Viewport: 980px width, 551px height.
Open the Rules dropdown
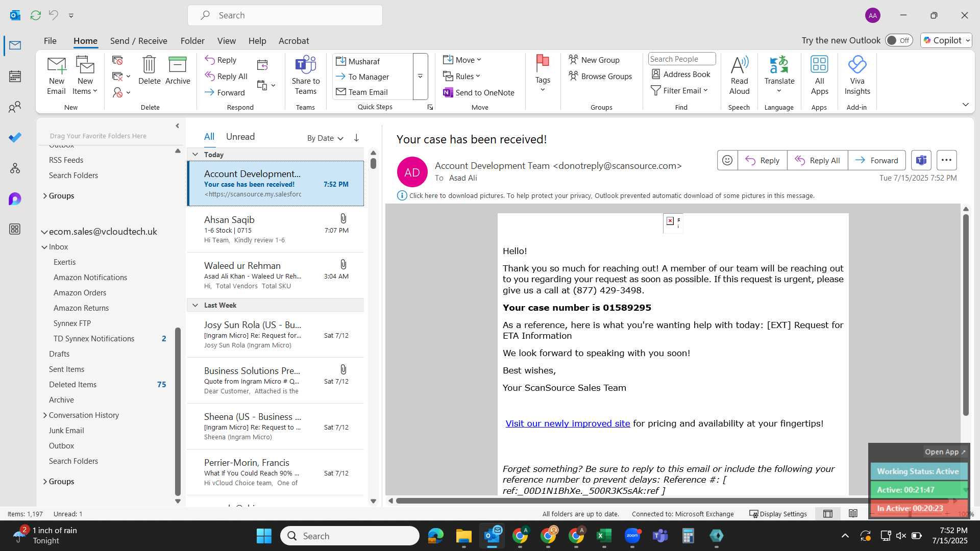(462, 76)
